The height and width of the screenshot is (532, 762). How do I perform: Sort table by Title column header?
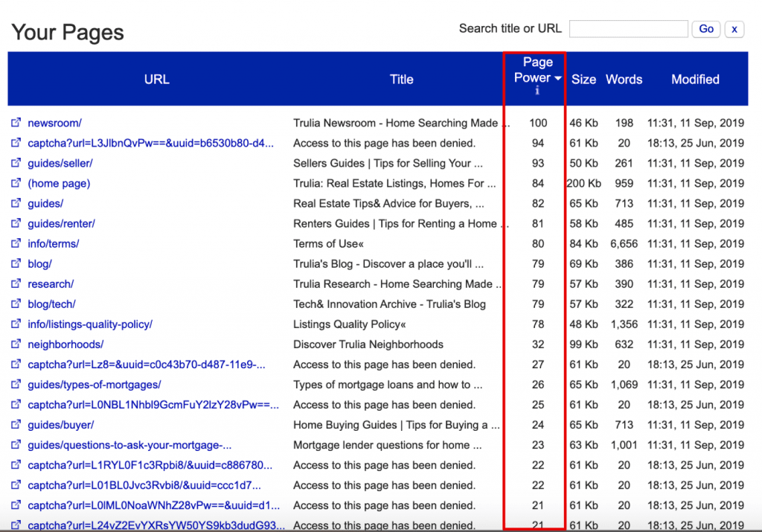pyautogui.click(x=401, y=79)
